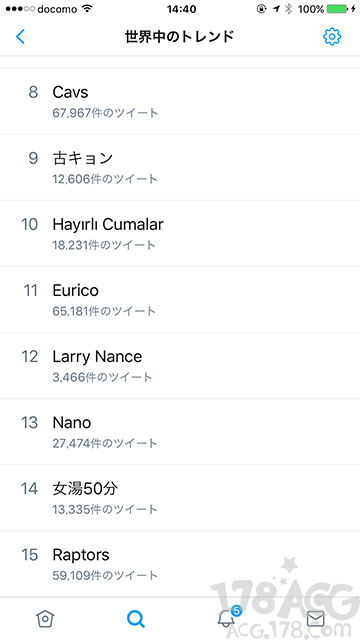360x640 pixels.
Task: Select the Search magnifier tab
Action: pyautogui.click(x=136, y=619)
